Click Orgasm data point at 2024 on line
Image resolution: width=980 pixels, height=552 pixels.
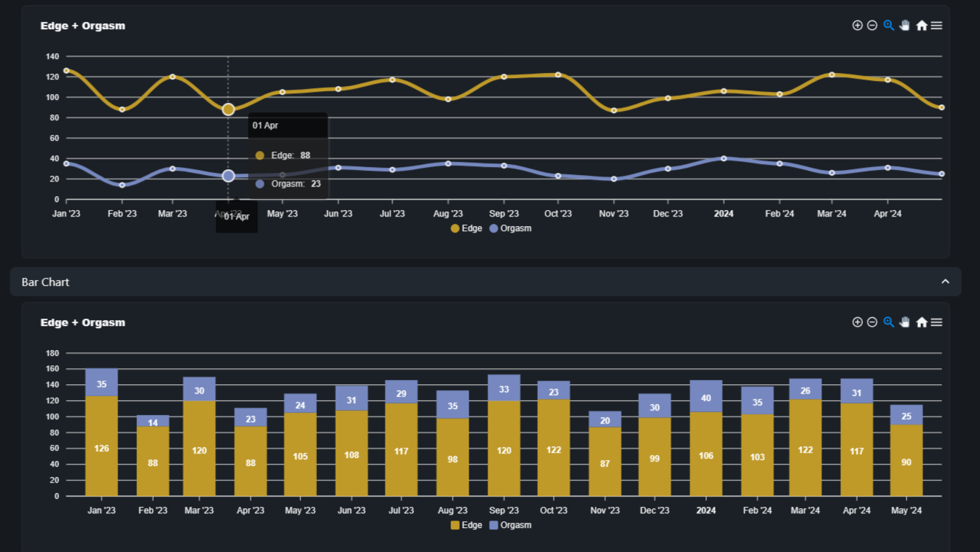click(724, 158)
